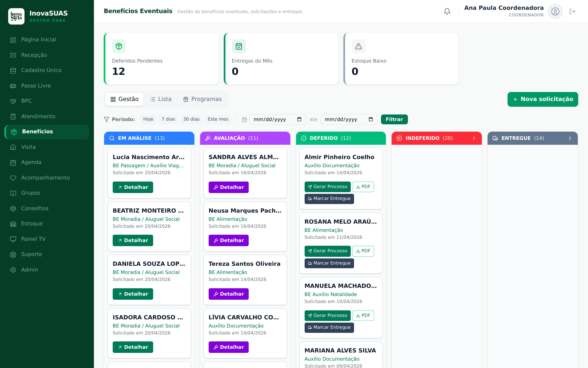The height and width of the screenshot is (368, 588).
Task: Open Detalhar for DANIELA SOUZA card
Action: point(133,294)
